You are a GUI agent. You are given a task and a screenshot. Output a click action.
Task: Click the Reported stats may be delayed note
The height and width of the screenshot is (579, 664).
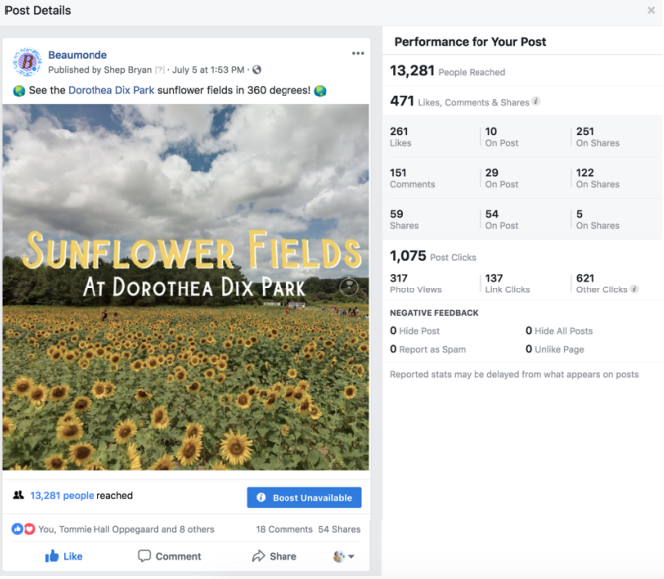coord(514,374)
